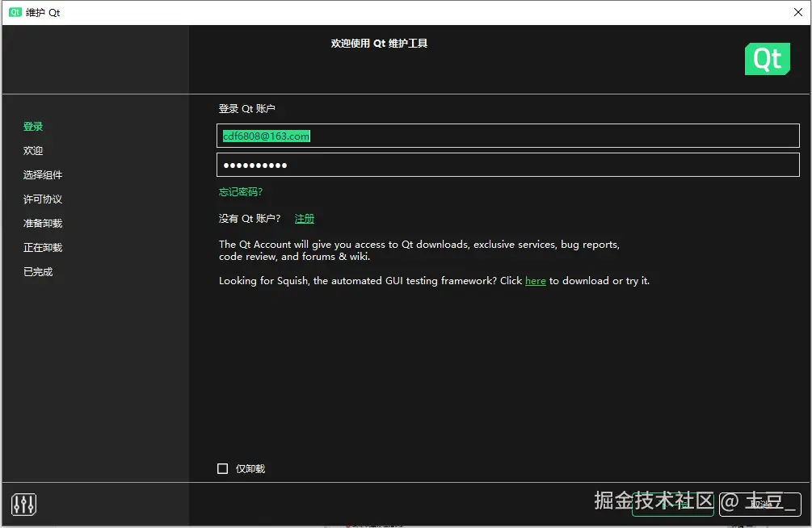
Task: Follow the 注册 link to register
Action: 305,219
